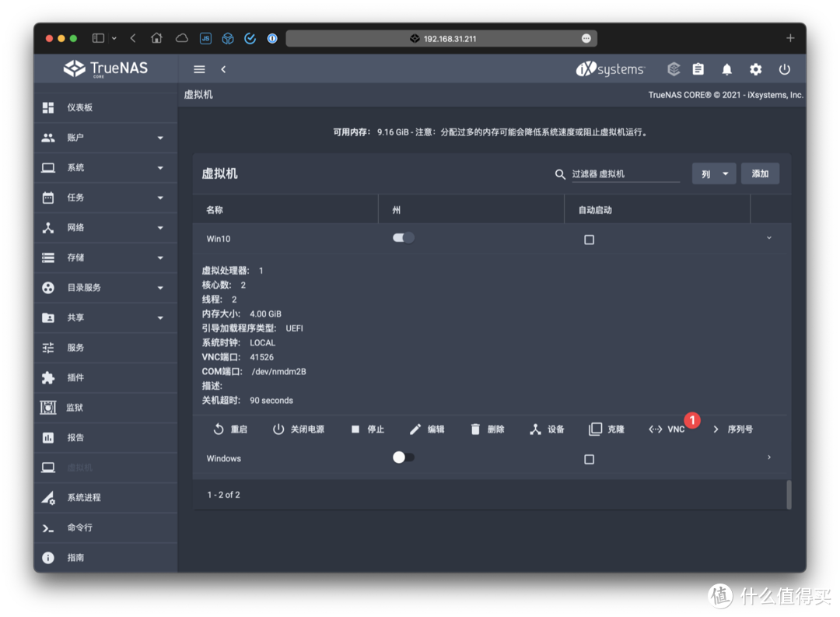This screenshot has width=840, height=617.
Task: Expand the 共享 sidebar menu
Action: click(106, 318)
